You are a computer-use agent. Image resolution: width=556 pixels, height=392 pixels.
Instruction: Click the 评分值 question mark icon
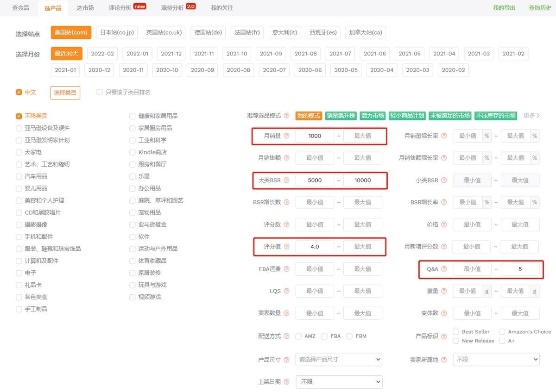(287, 247)
